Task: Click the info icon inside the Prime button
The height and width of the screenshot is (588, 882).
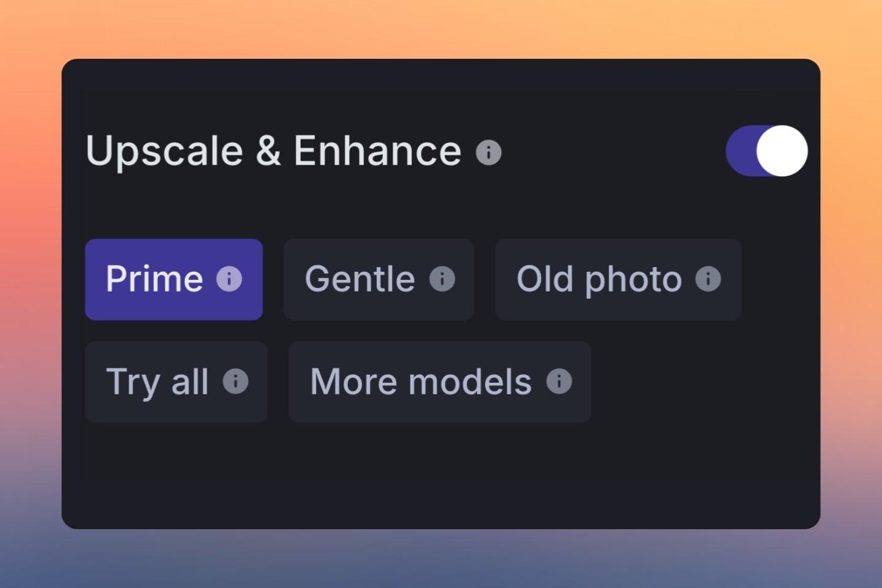Action: pyautogui.click(x=230, y=279)
